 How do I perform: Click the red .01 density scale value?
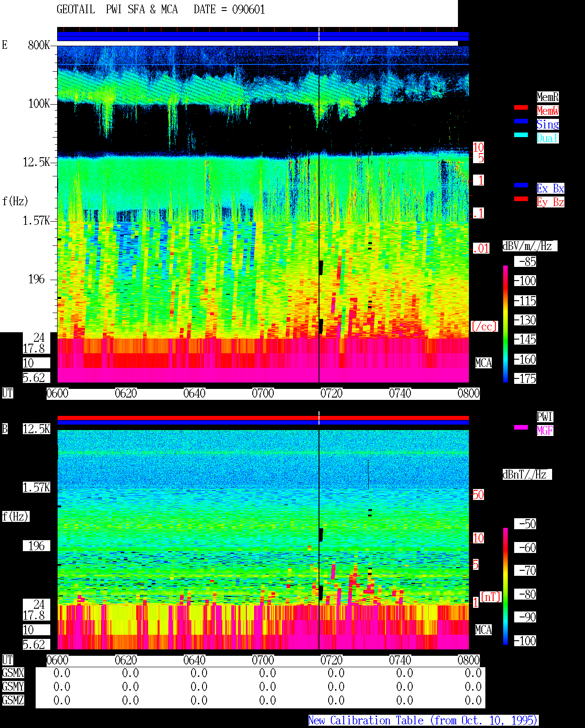481,248
